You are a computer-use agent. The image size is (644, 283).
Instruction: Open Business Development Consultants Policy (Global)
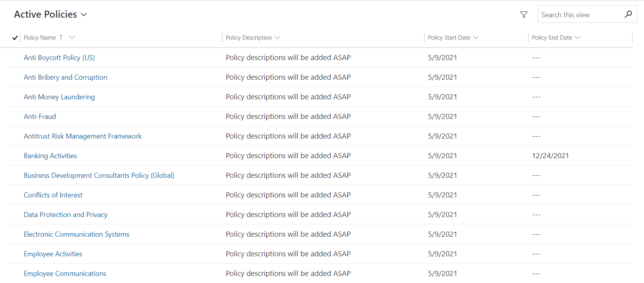(99, 175)
